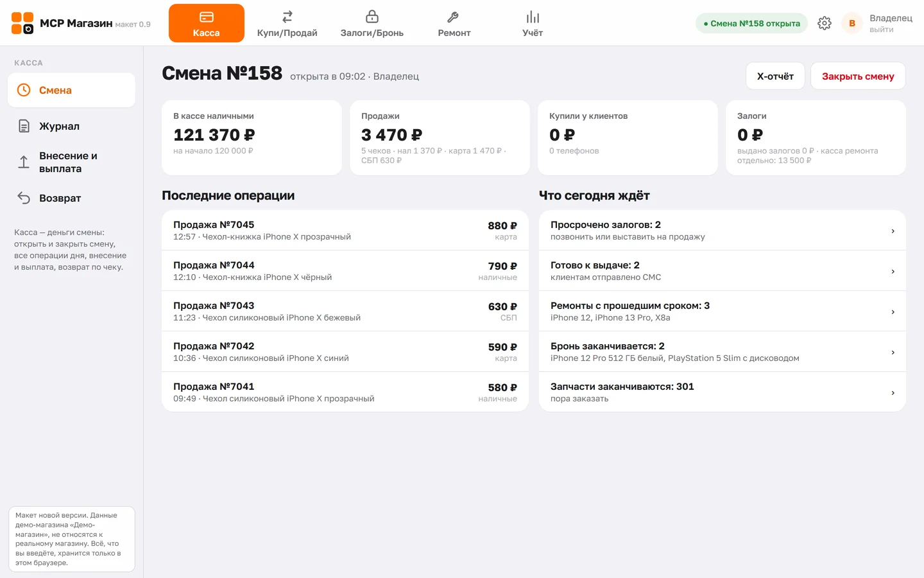
Task: Open sale Продажа №7042
Action: click(x=345, y=352)
